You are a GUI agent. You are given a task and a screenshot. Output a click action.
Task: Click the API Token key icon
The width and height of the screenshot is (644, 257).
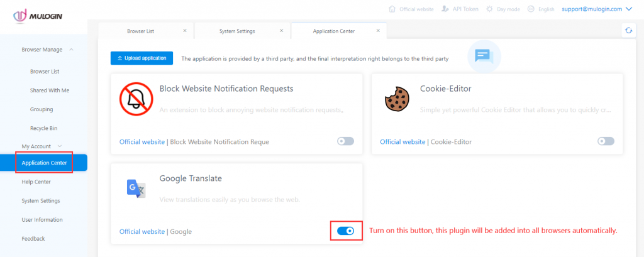(445, 9)
